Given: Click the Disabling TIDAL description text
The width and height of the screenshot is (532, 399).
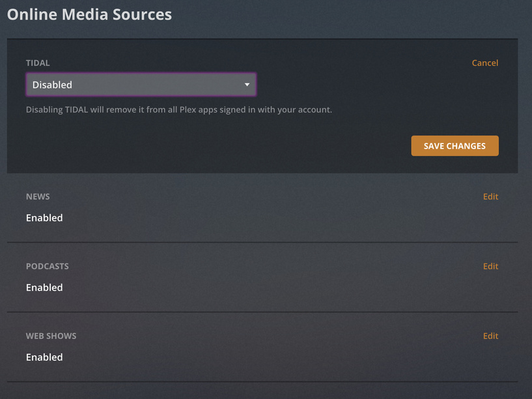Looking at the screenshot, I should (179, 110).
